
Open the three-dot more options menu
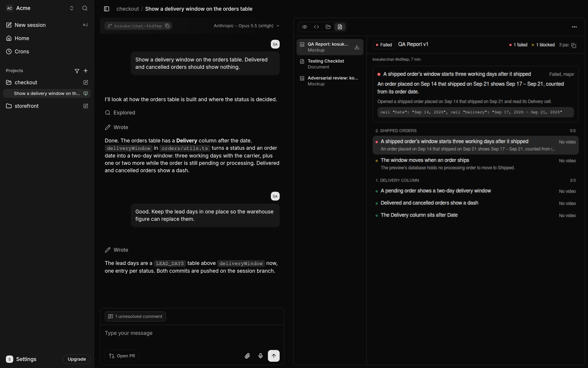click(x=574, y=27)
